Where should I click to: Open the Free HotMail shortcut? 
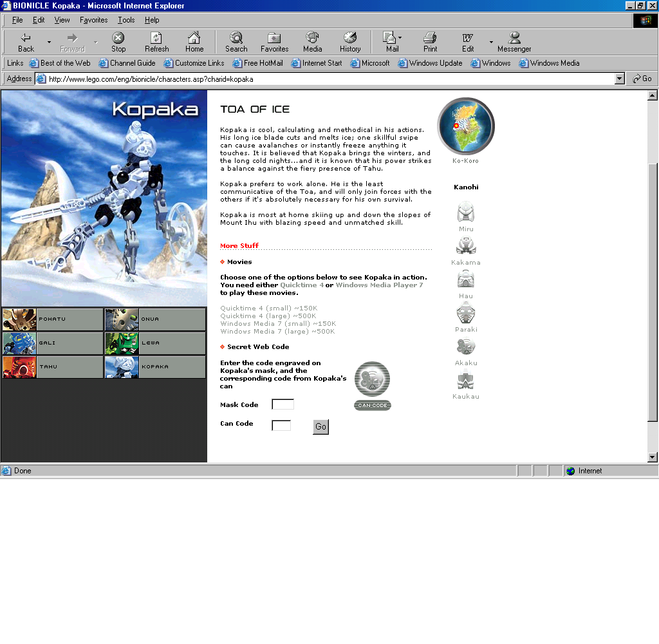point(257,63)
